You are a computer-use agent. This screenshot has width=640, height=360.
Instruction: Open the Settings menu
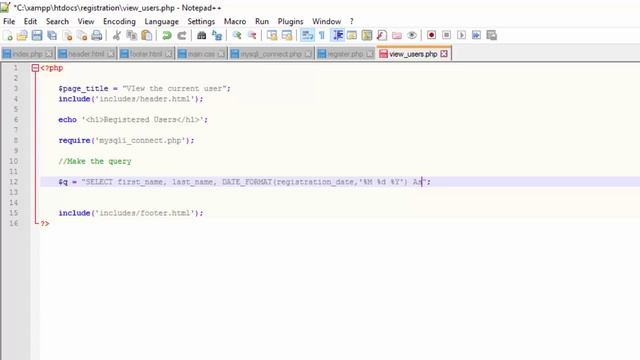(201, 21)
